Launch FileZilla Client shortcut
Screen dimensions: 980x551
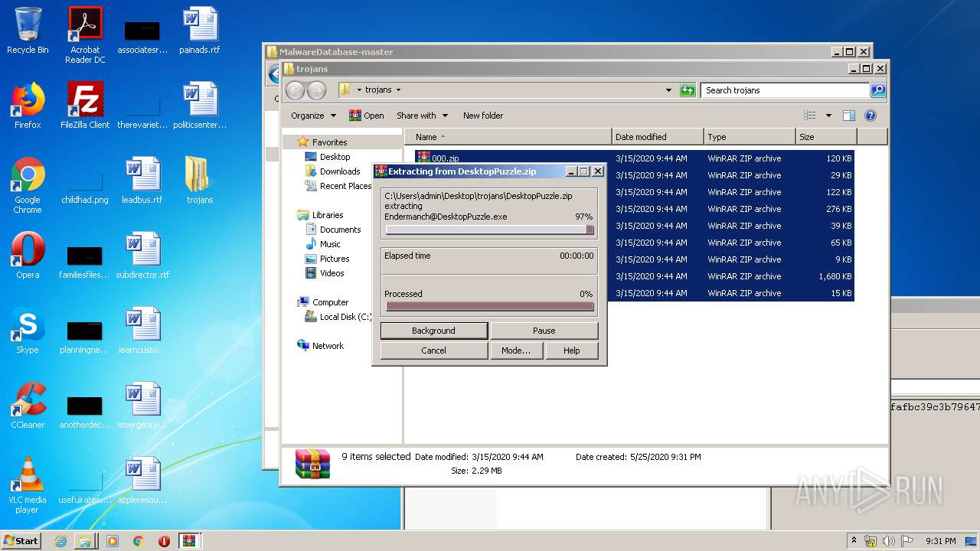click(x=85, y=106)
